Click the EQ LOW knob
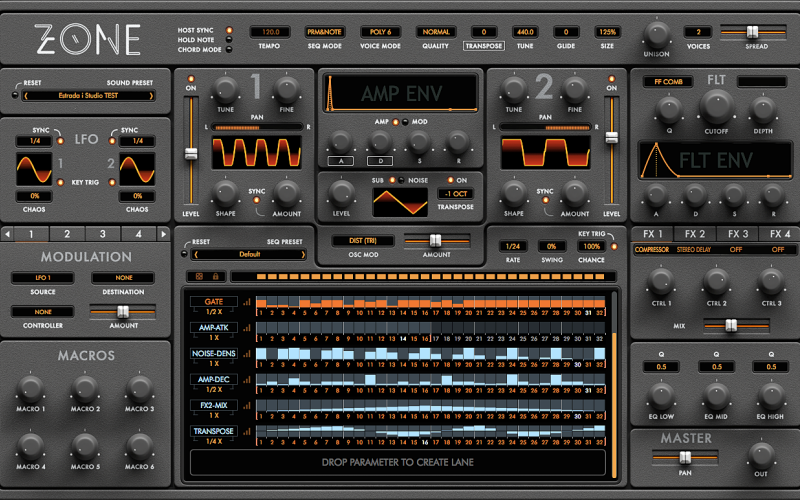The width and height of the screenshot is (800, 500). (x=661, y=396)
